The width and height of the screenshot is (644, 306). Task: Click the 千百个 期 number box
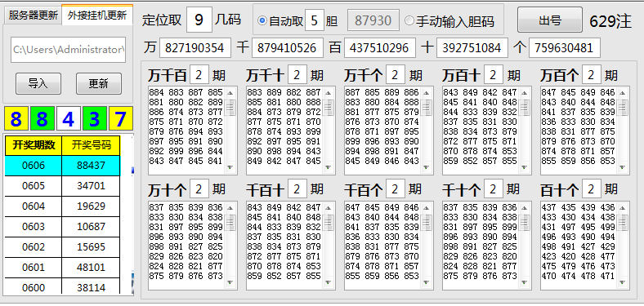pos(396,189)
